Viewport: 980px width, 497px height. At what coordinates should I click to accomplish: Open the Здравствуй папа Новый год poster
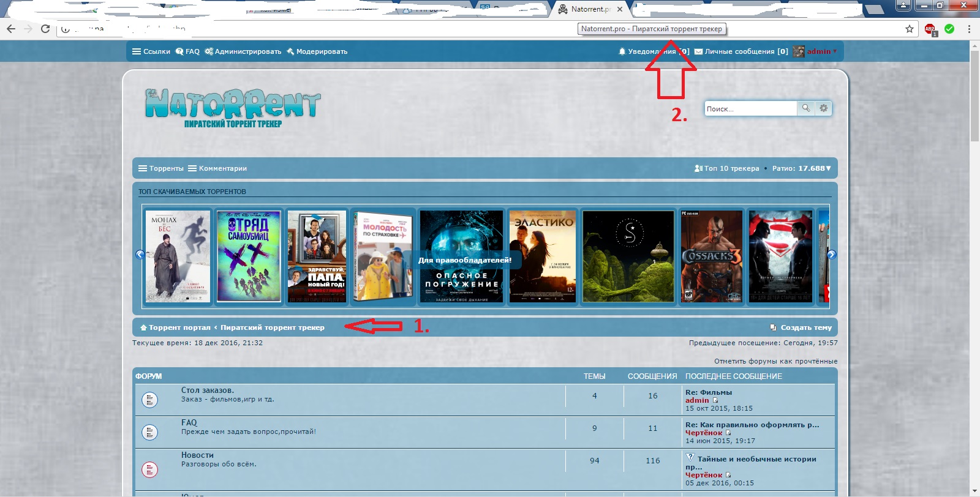point(317,256)
